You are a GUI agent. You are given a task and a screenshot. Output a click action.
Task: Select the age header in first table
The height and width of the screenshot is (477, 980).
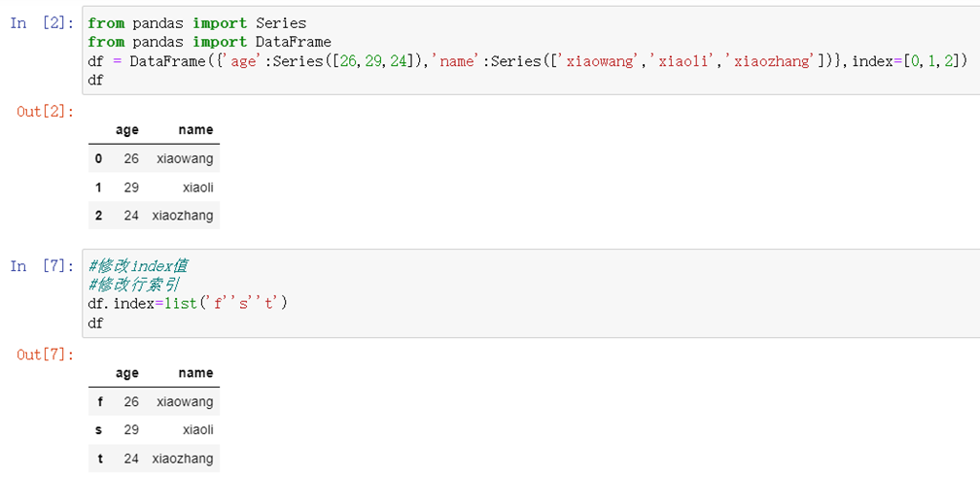[126, 130]
